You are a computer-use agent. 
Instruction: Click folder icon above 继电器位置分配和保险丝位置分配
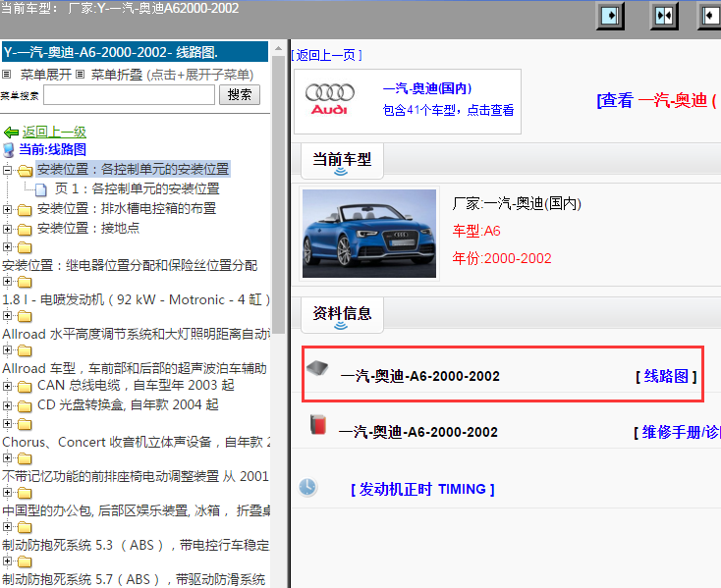click(x=25, y=248)
